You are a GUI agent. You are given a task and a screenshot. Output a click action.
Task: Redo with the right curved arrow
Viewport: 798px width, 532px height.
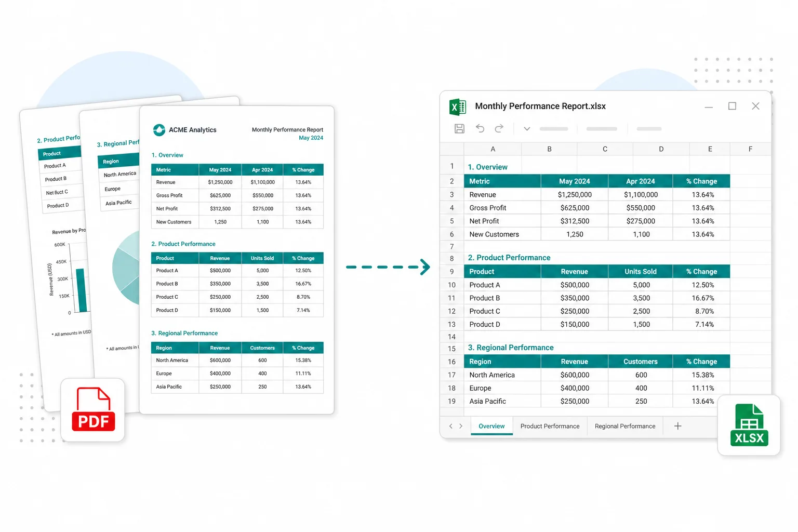click(x=499, y=128)
